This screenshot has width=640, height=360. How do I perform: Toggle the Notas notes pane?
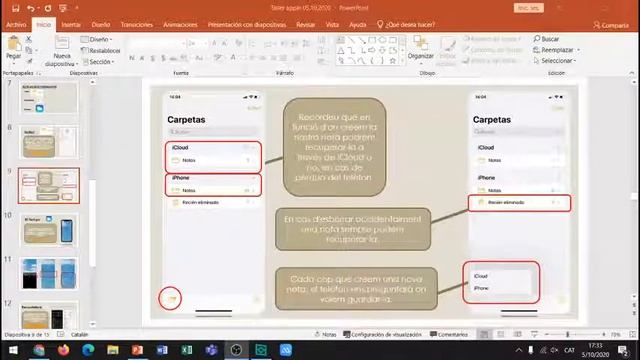pos(325,334)
